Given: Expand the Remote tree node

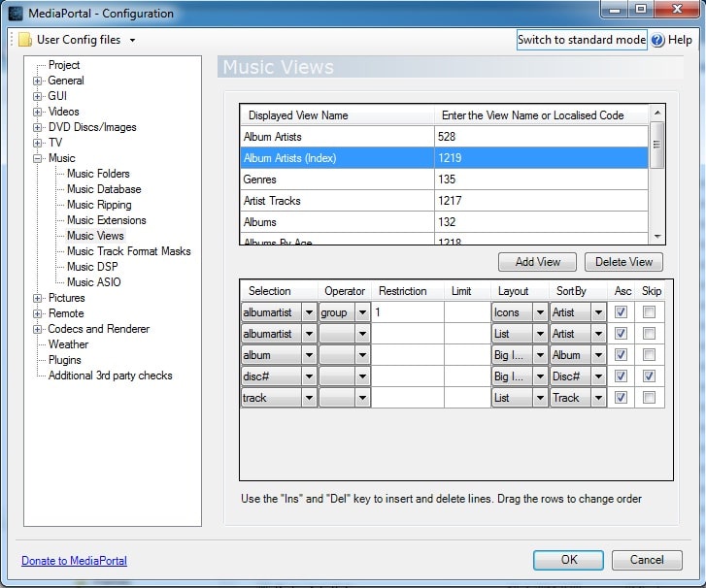Looking at the screenshot, I should pos(37,313).
